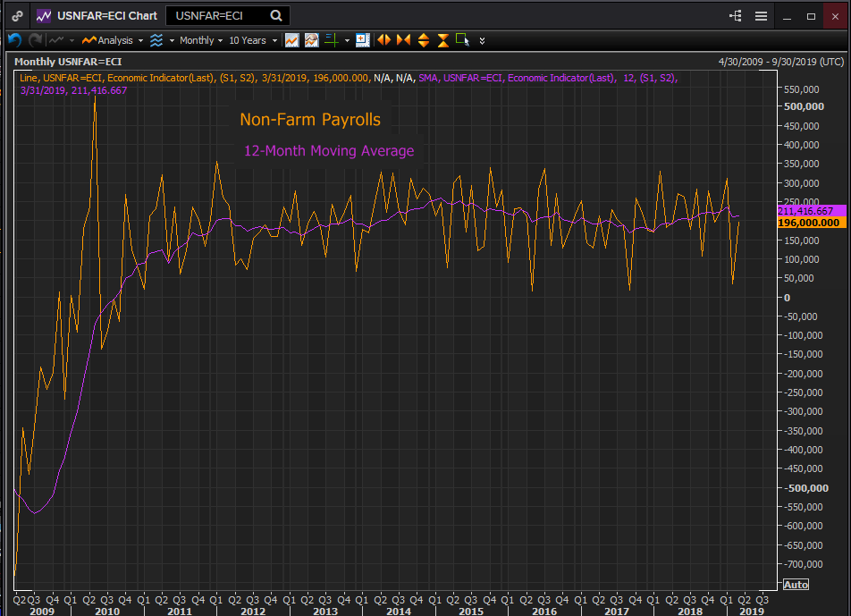This screenshot has width=851, height=616.
Task: Click the Auto scale button
Action: click(x=796, y=585)
